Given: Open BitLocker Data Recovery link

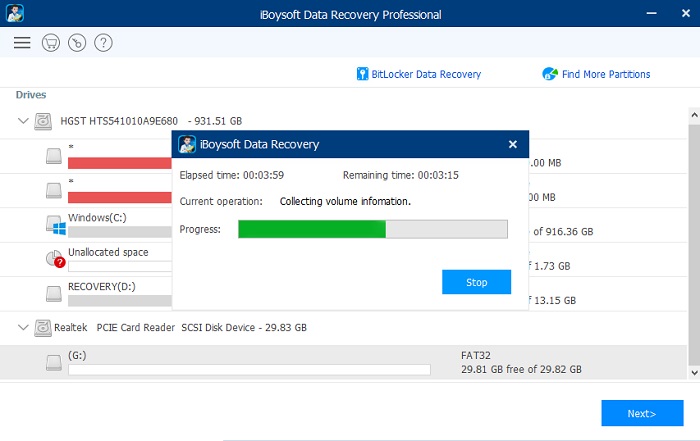Looking at the screenshot, I should pyautogui.click(x=426, y=74).
